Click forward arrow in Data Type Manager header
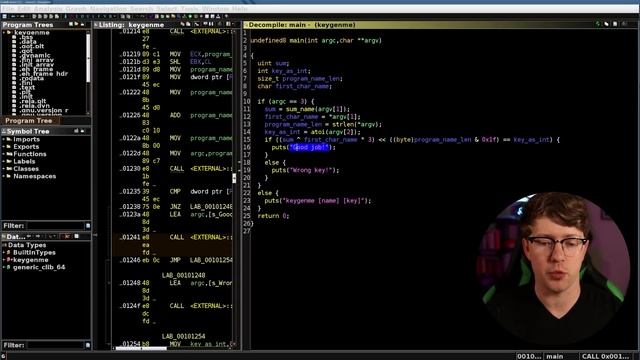The width and height of the screenshot is (640, 360). (x=38, y=236)
